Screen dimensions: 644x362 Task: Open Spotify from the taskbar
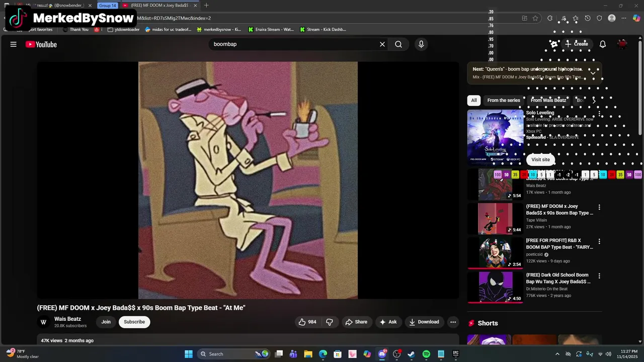(426, 354)
